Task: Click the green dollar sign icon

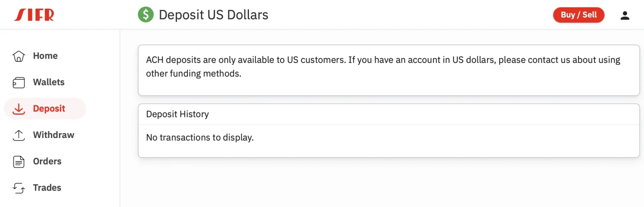Action: (x=146, y=15)
